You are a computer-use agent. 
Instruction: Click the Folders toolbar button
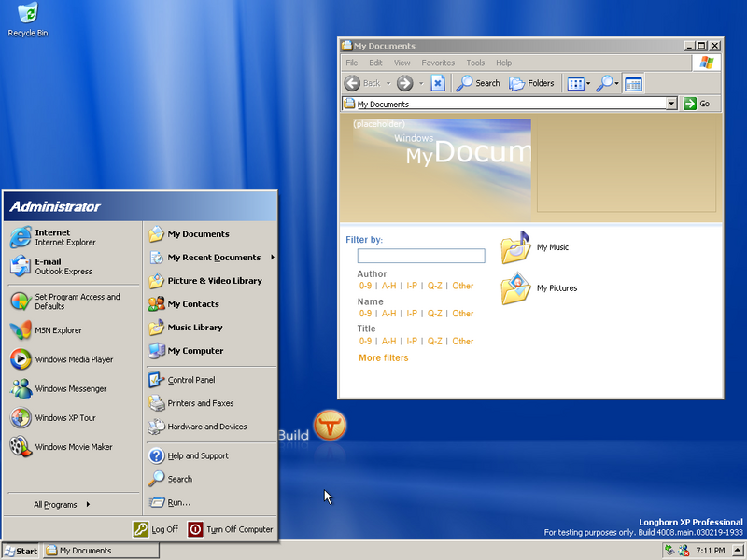(x=531, y=83)
